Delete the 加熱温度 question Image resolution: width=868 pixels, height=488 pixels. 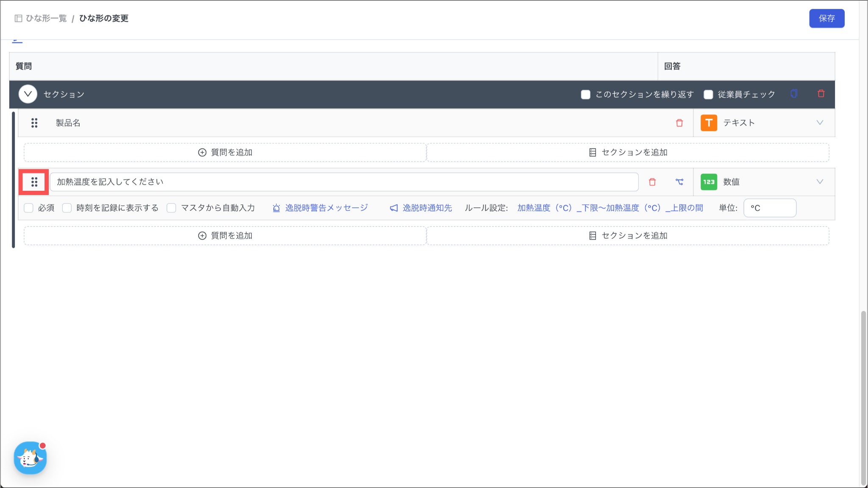(x=652, y=182)
